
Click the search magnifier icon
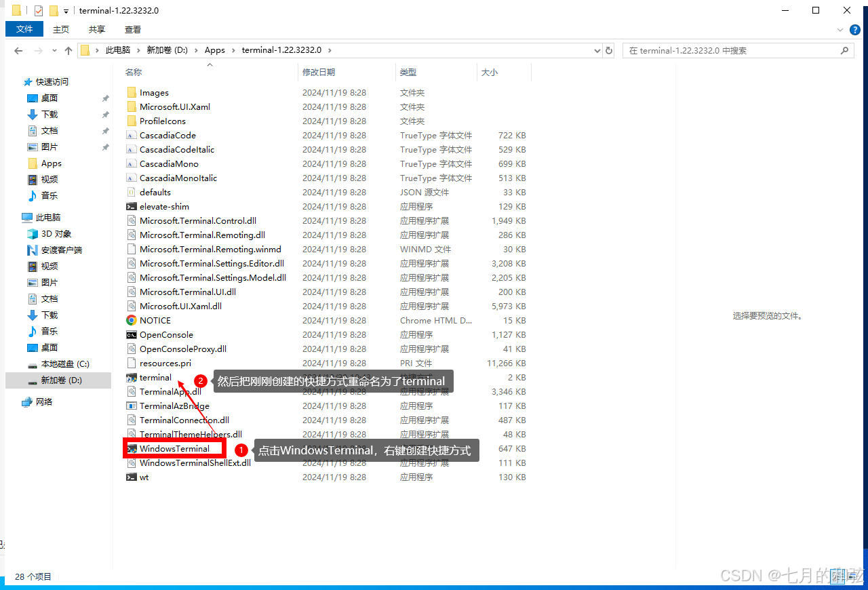point(845,51)
